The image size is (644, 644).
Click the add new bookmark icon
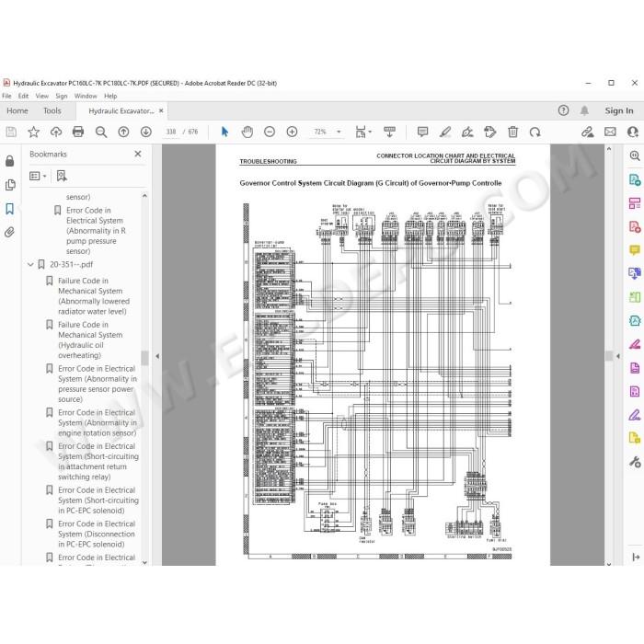62,177
